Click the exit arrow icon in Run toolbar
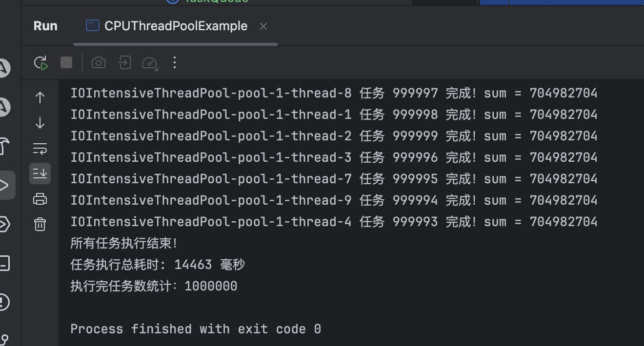 (x=124, y=63)
